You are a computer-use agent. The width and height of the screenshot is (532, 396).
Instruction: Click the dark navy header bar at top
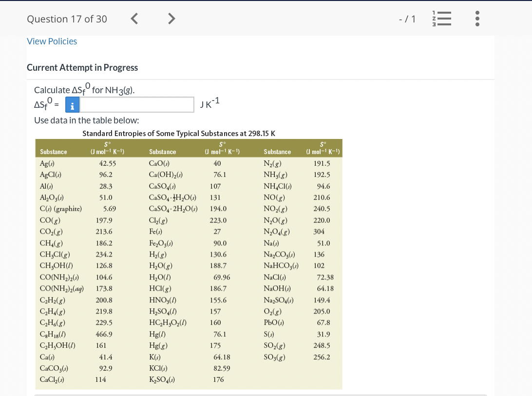[x=266, y=3]
